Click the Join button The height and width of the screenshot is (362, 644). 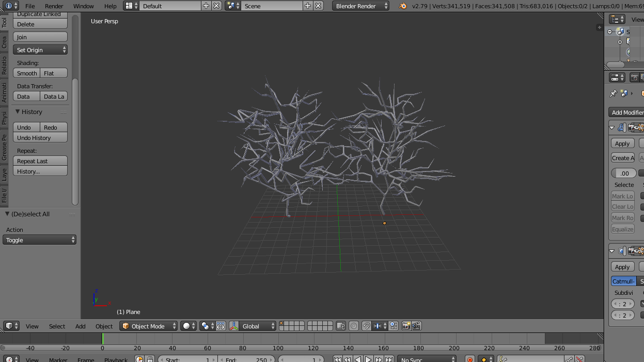tap(40, 37)
